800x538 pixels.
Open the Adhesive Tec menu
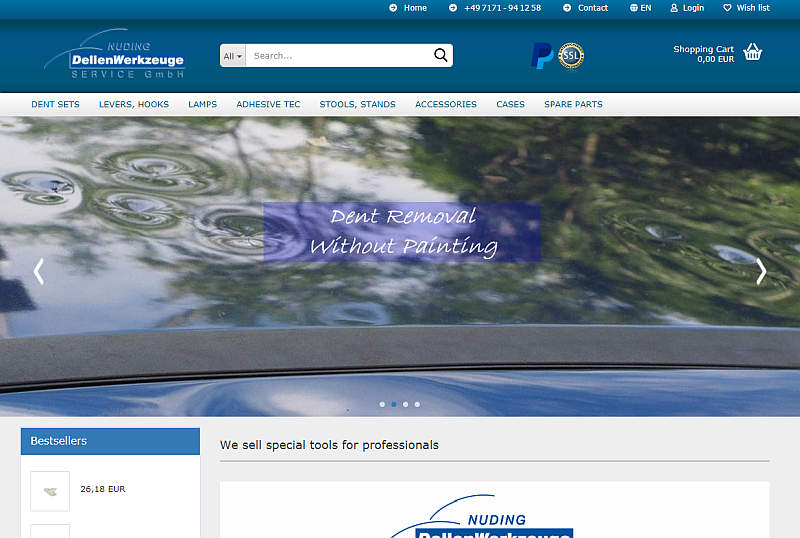point(268,104)
